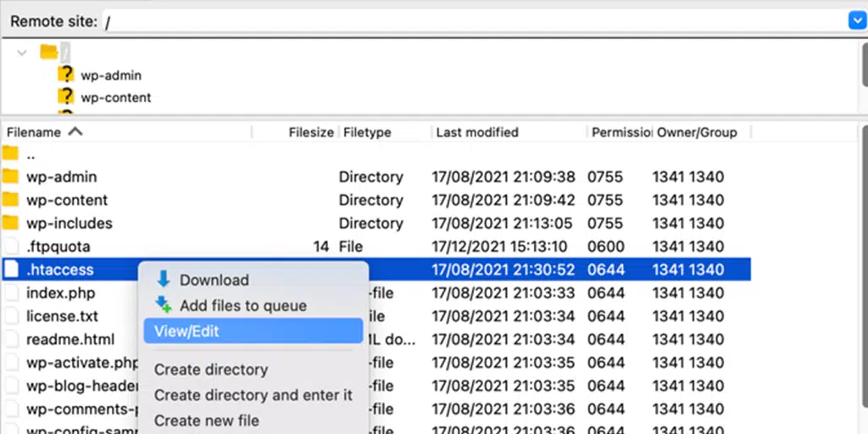Choose View/Edit in the context menu
The image size is (868, 434).
click(253, 331)
